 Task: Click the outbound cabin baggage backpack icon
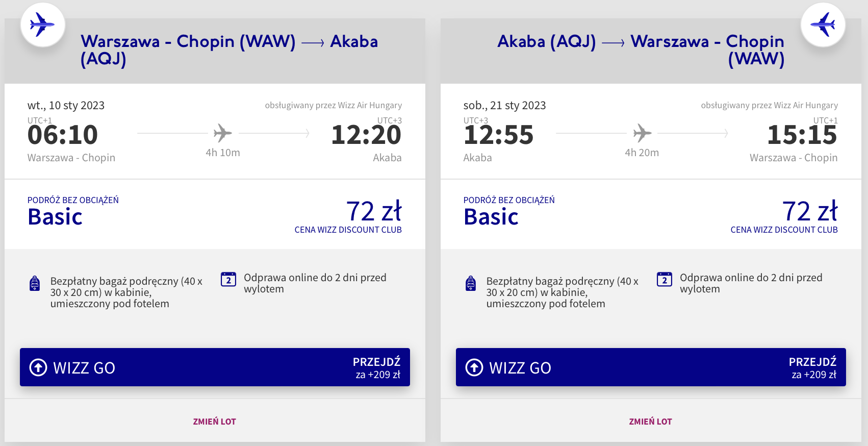pos(35,283)
